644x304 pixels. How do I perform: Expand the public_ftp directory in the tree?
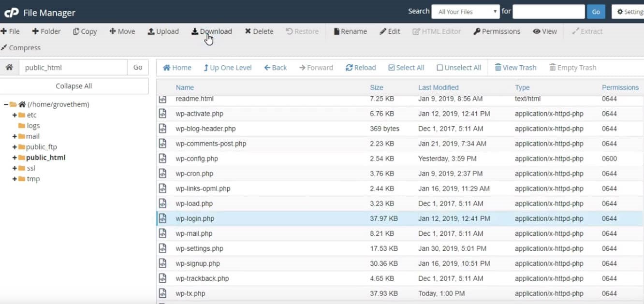click(15, 146)
